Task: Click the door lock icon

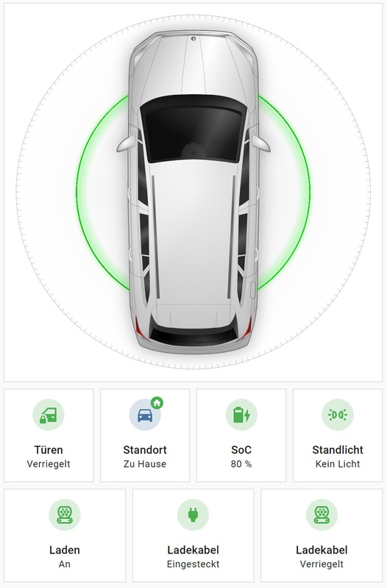Action: coord(49,415)
